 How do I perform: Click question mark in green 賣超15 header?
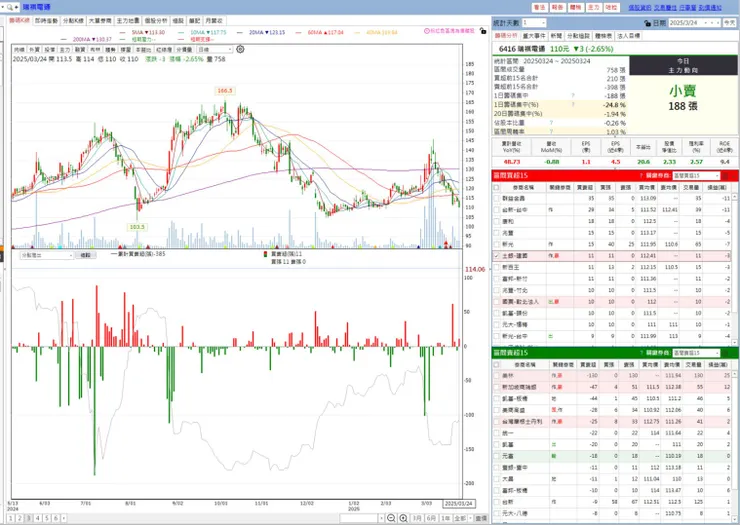point(641,353)
